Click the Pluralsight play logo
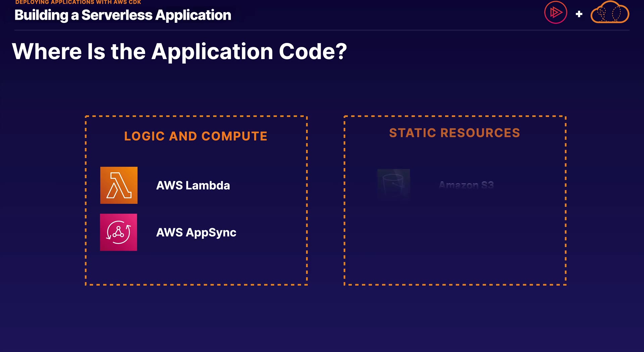This screenshot has width=644, height=352. [555, 13]
